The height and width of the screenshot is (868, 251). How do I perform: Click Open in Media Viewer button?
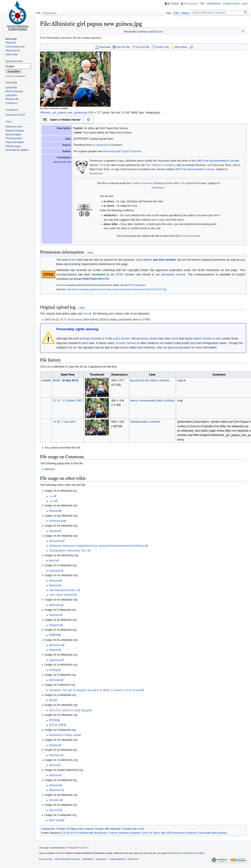62,120
